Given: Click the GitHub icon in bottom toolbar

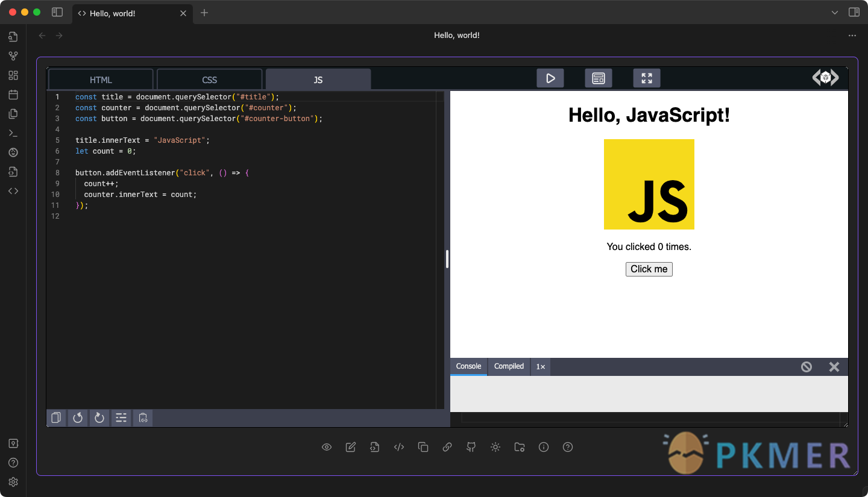Looking at the screenshot, I should (471, 447).
